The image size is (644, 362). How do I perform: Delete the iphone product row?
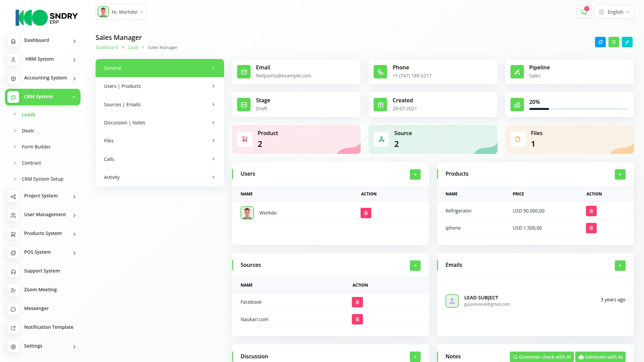tap(591, 228)
